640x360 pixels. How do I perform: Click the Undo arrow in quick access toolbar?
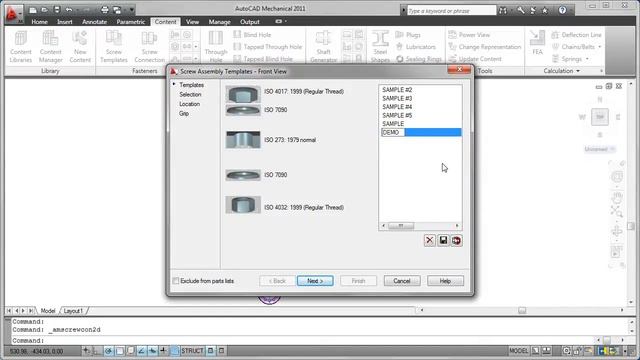point(69,10)
